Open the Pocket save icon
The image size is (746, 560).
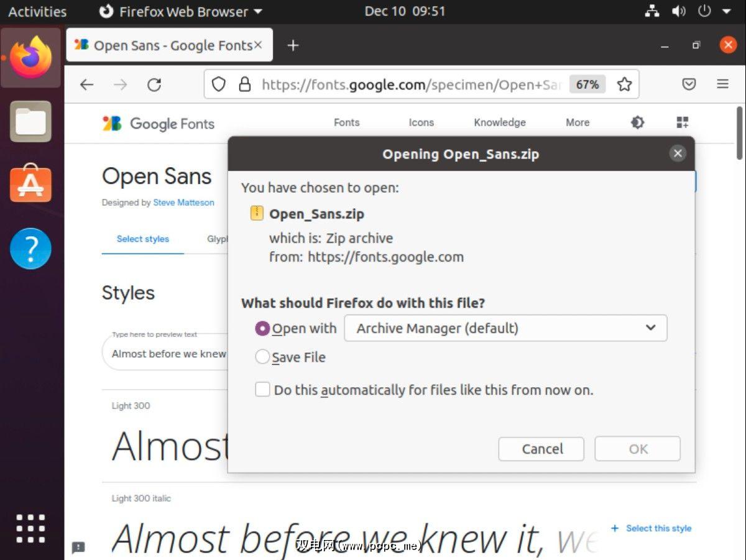pos(689,85)
